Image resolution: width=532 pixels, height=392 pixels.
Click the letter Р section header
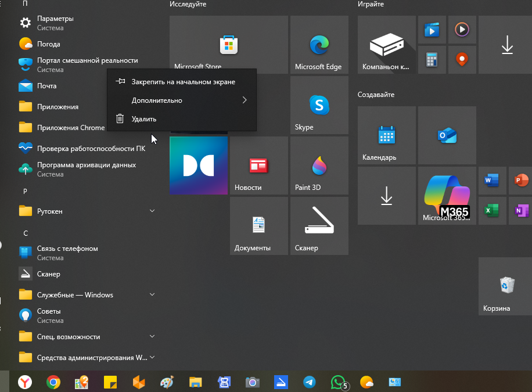coord(25,191)
